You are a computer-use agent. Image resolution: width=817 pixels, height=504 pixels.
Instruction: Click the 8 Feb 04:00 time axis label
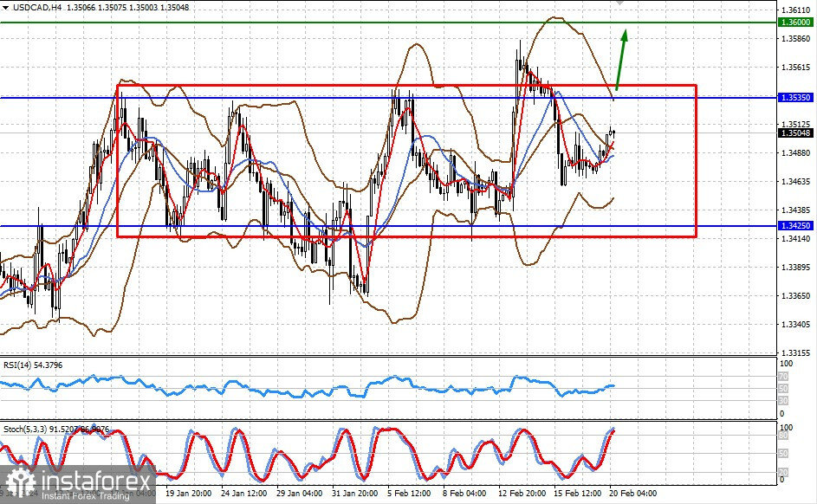[x=464, y=493]
